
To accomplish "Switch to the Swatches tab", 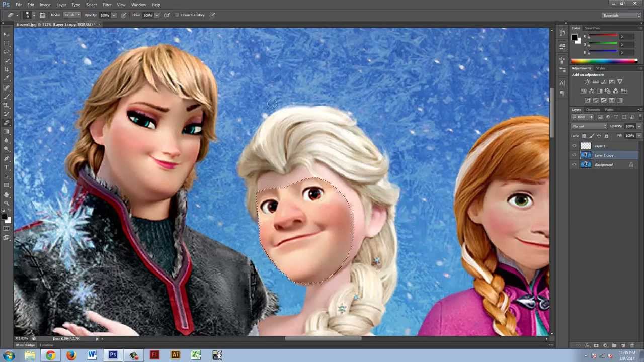I will 592,28.
